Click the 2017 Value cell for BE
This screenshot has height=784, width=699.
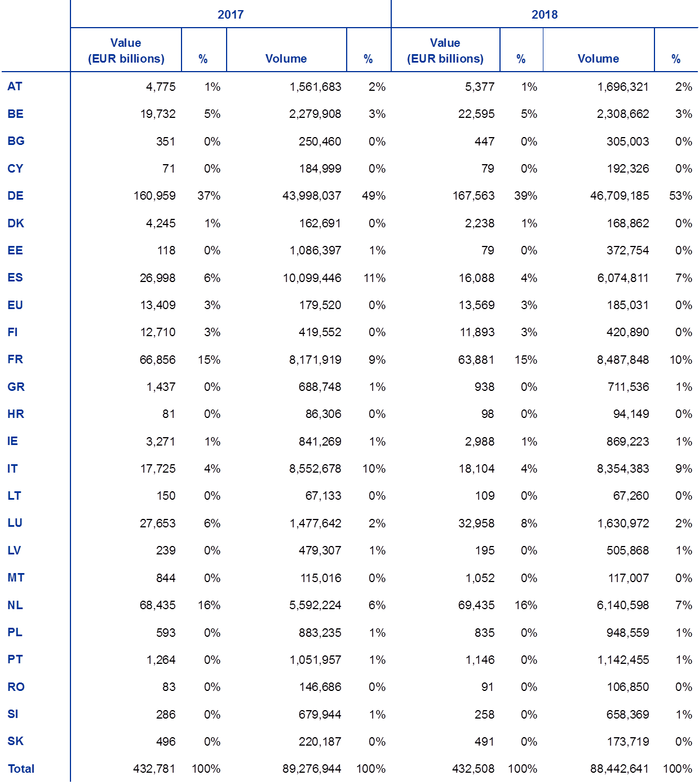tap(158, 114)
